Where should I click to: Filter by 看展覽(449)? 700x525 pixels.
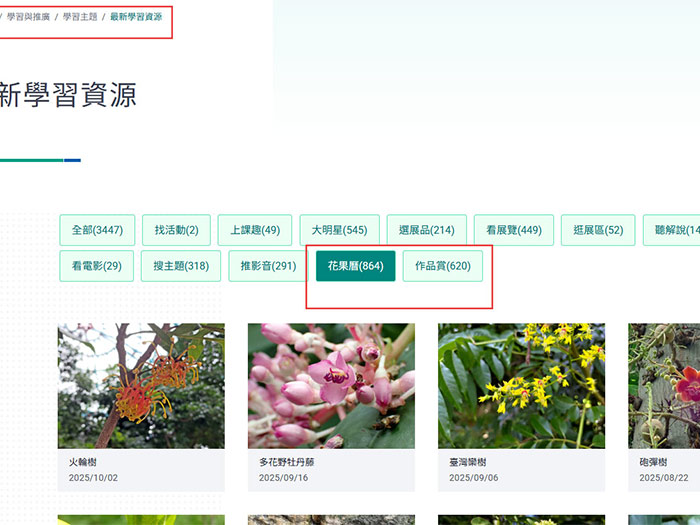click(x=514, y=230)
